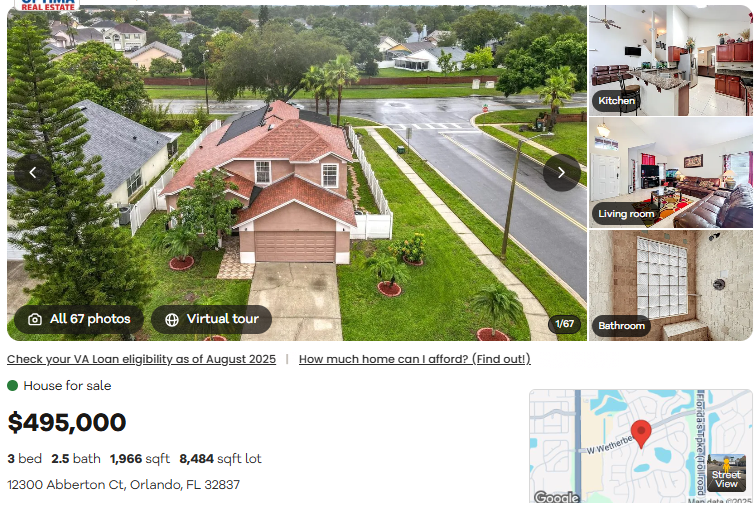Click the 12300 Abberton Ct address text

point(123,485)
